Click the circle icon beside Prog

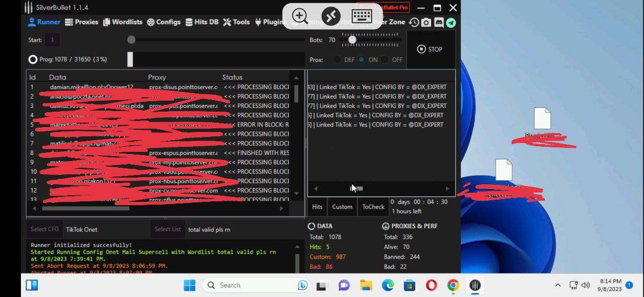tap(33, 59)
